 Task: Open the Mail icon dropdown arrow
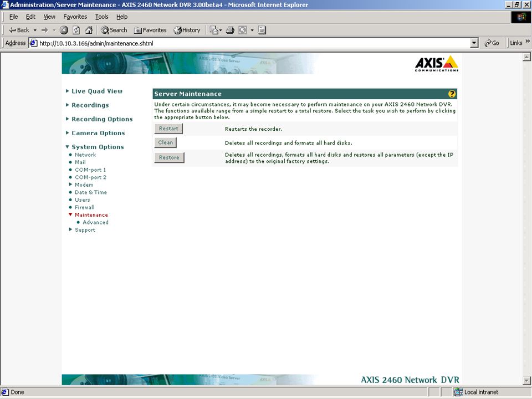tap(221, 30)
